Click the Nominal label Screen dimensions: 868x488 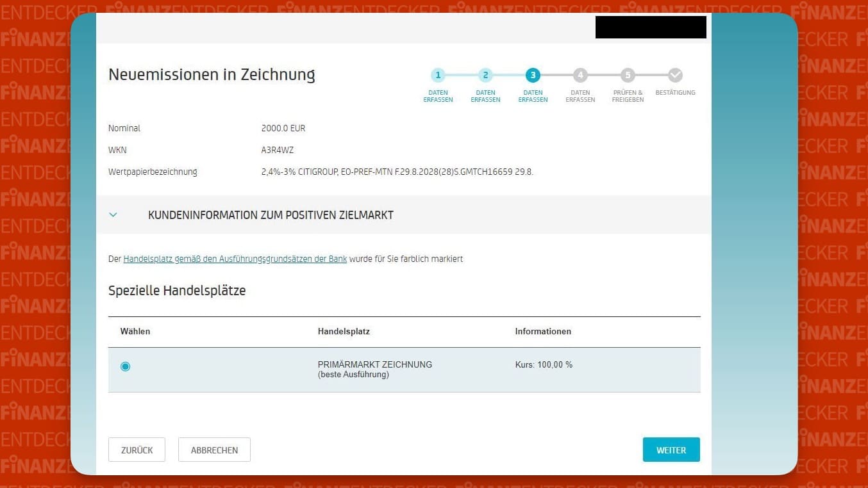pos(124,128)
